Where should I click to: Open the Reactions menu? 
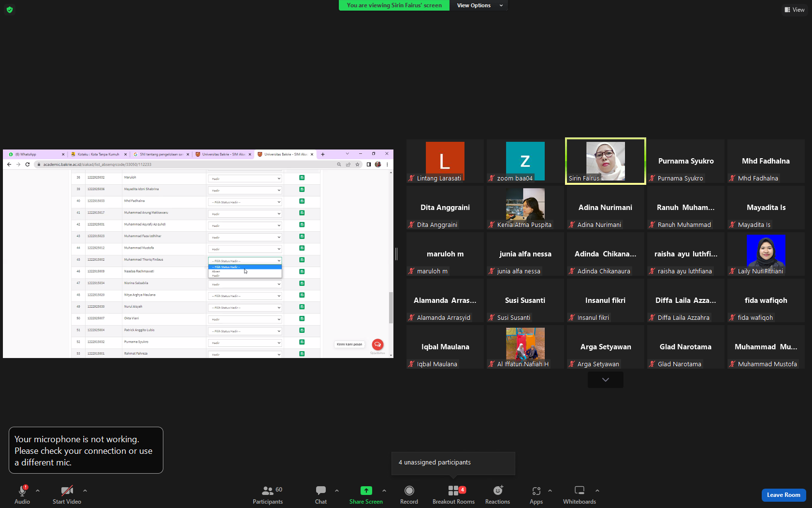(x=497, y=494)
